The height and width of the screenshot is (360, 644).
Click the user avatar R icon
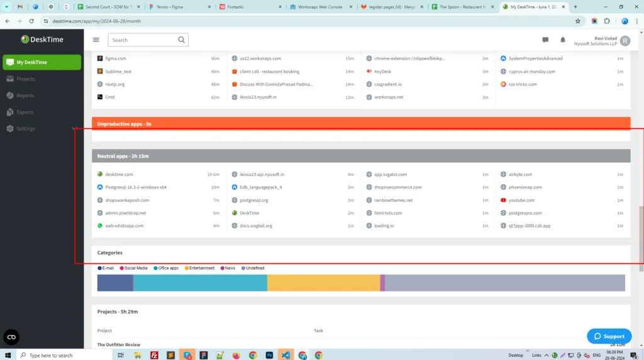coord(625,41)
